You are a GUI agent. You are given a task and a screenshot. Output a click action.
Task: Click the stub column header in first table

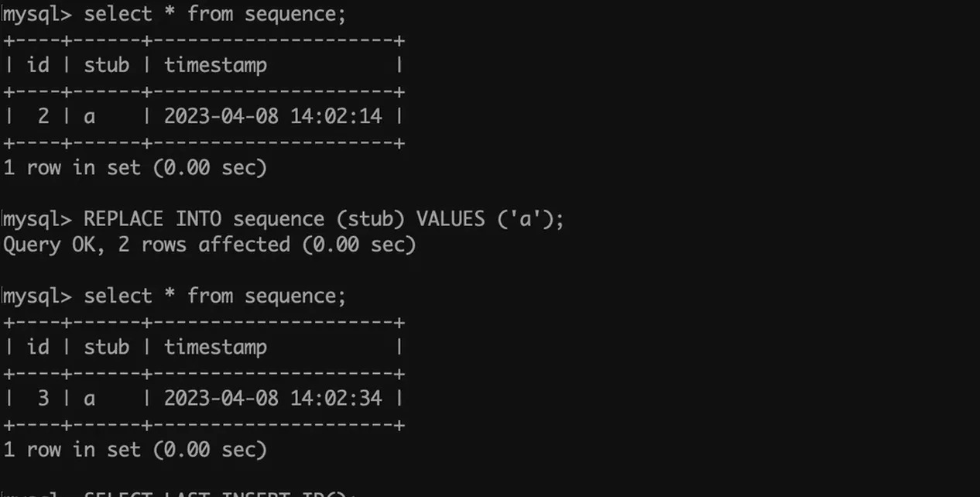106,65
